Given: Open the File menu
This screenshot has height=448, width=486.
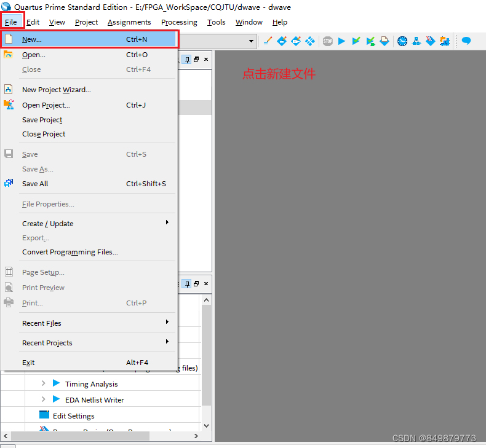Looking at the screenshot, I should (x=11, y=22).
